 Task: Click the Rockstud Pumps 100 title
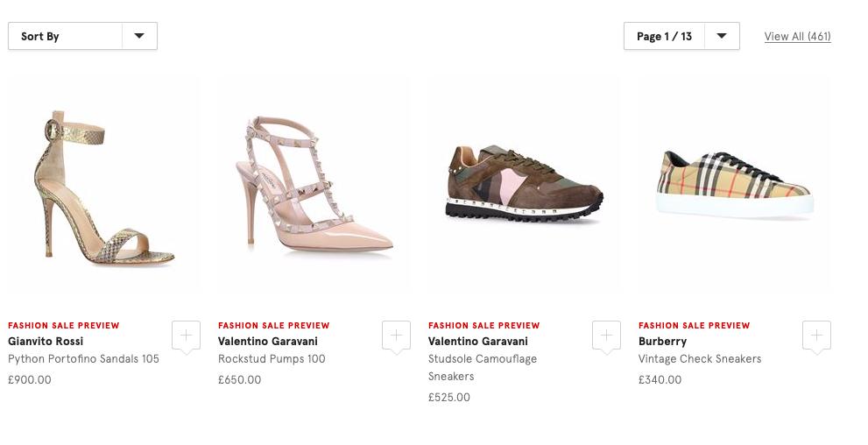point(272,358)
